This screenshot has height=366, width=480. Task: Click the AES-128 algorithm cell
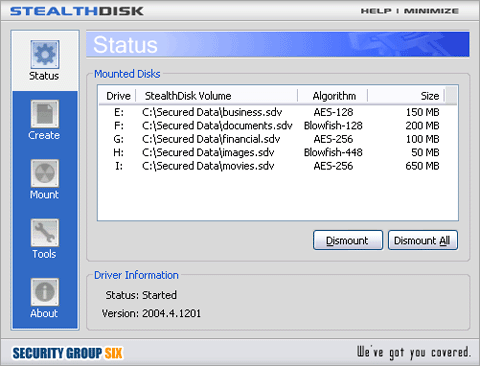tap(333, 112)
